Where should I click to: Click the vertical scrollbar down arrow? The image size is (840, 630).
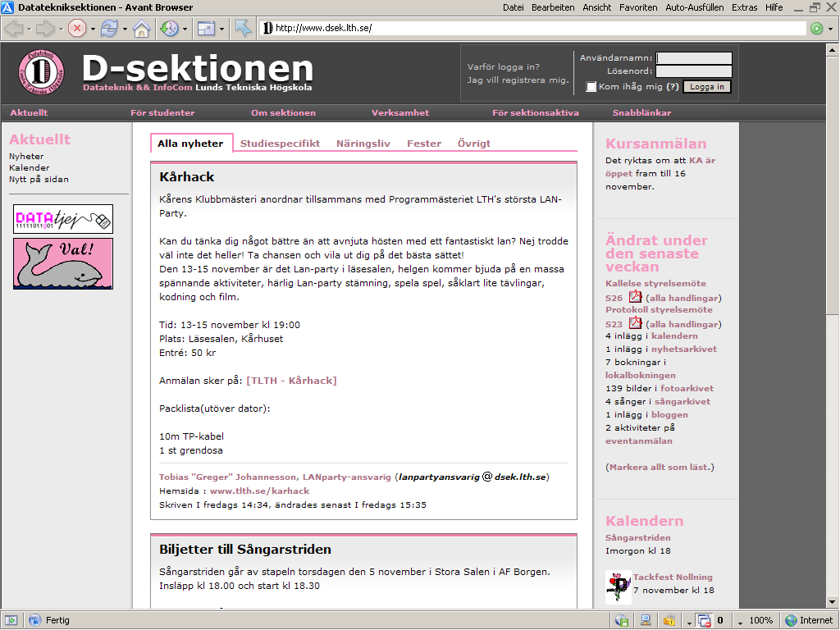coord(832,601)
